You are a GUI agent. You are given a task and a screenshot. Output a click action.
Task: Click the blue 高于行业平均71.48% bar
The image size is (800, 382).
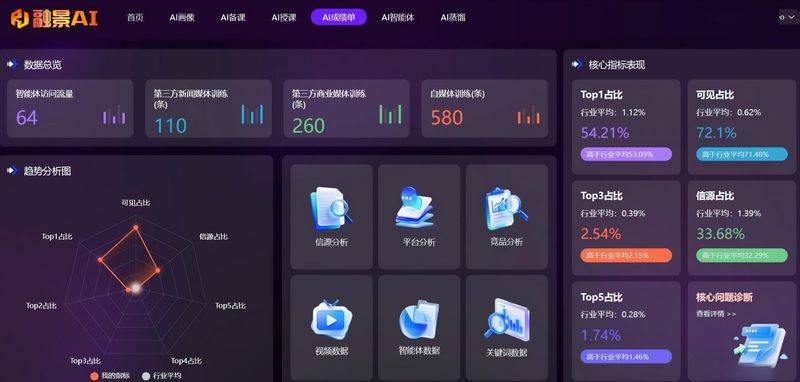coord(742,154)
